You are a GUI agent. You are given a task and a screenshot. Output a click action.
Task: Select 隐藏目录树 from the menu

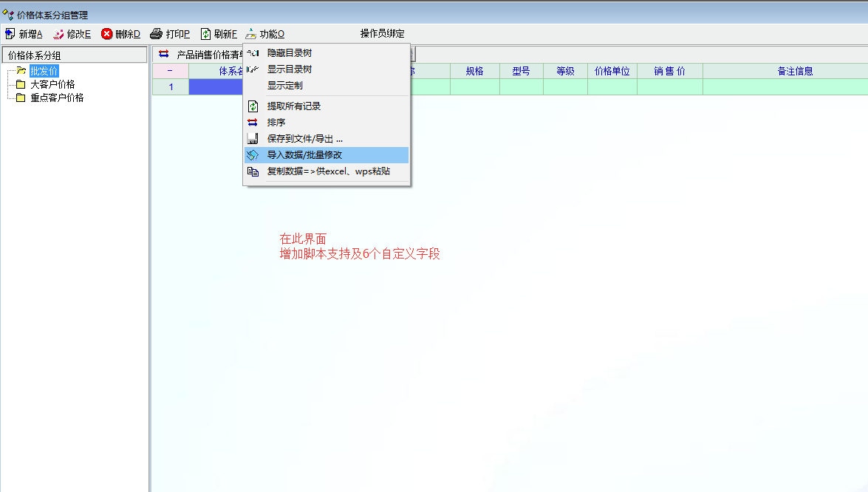pos(289,53)
